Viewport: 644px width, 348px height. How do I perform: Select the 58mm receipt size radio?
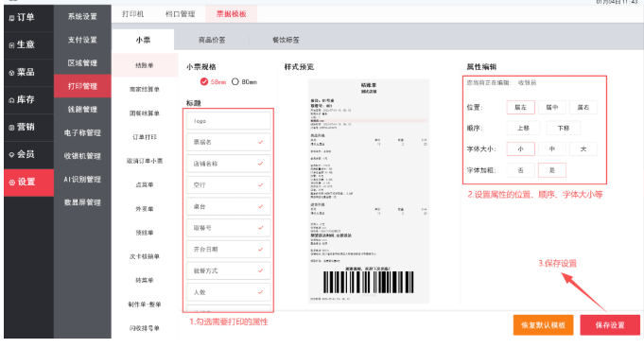click(x=204, y=81)
